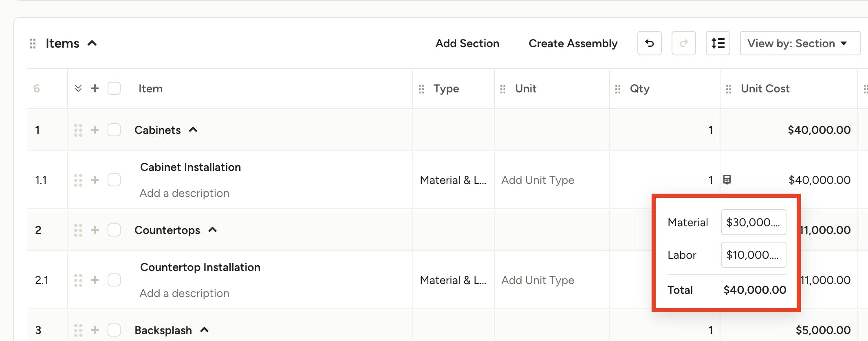This screenshot has width=868, height=341.
Task: Click the redo arrow button
Action: 683,43
